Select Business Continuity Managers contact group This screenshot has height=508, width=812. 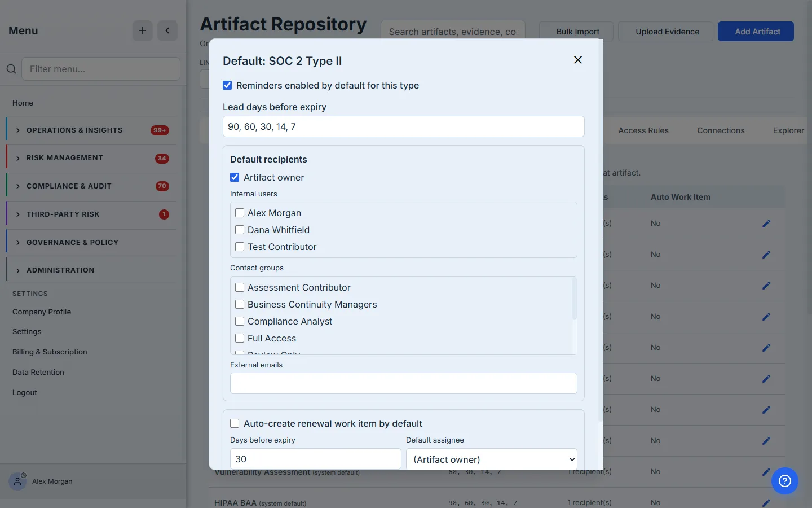[240, 304]
